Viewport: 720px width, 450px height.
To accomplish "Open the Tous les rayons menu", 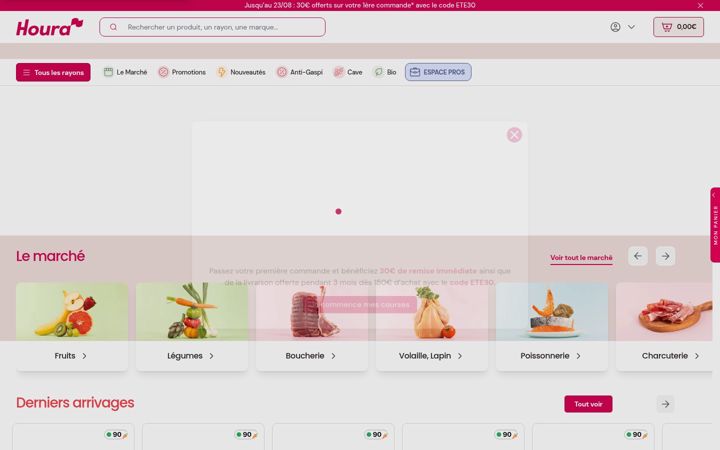I will tap(53, 72).
